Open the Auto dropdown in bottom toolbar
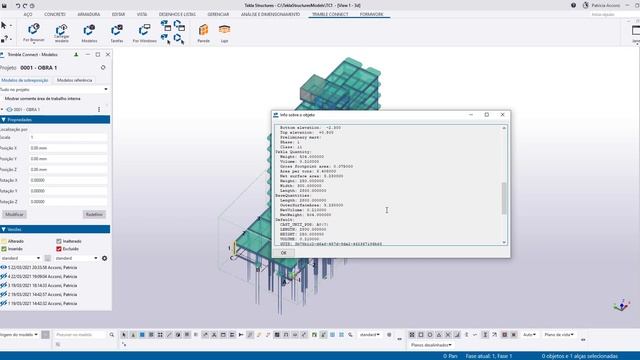 529,335
